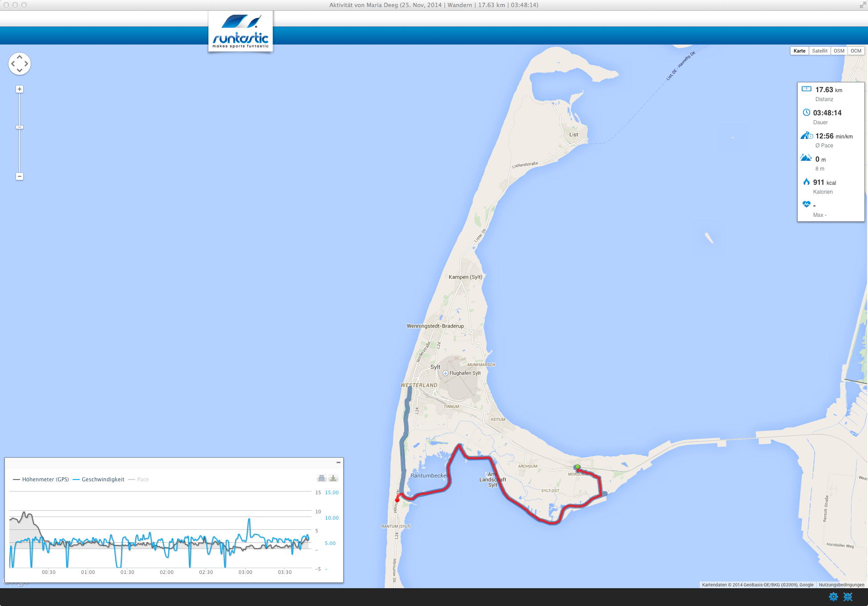Enable the Pace series in chart legend
Viewport: 868px width, 606px height.
point(142,480)
